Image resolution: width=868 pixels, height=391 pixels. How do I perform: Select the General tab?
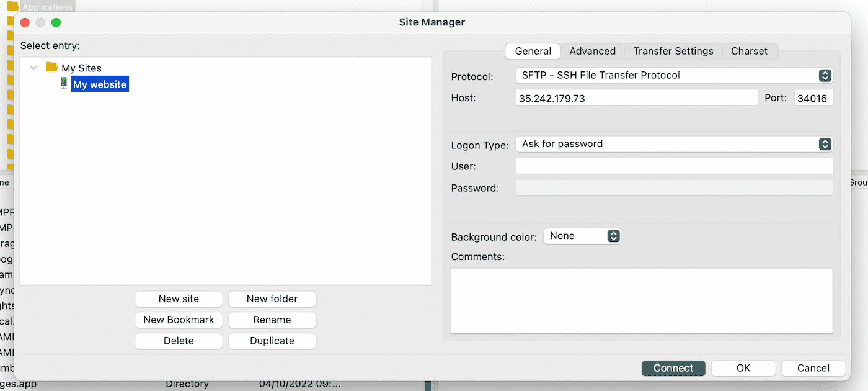[x=533, y=52]
